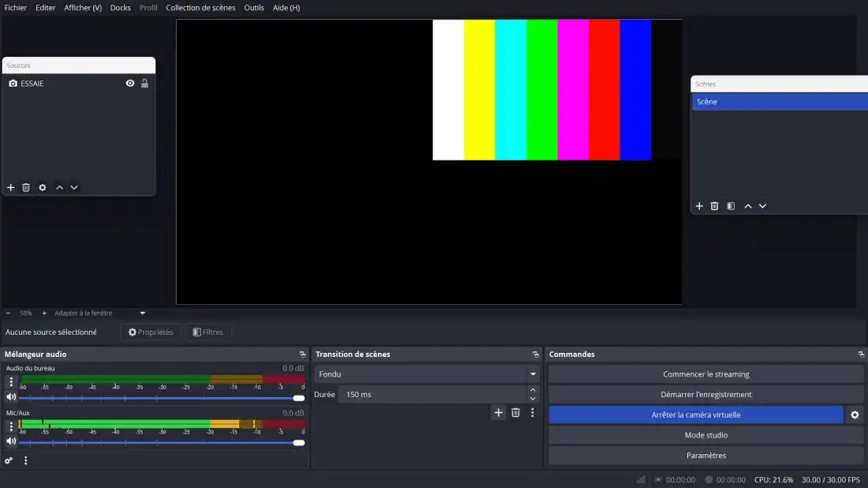Open advanced audio properties gears icon
The height and width of the screenshot is (488, 868).
point(9,460)
